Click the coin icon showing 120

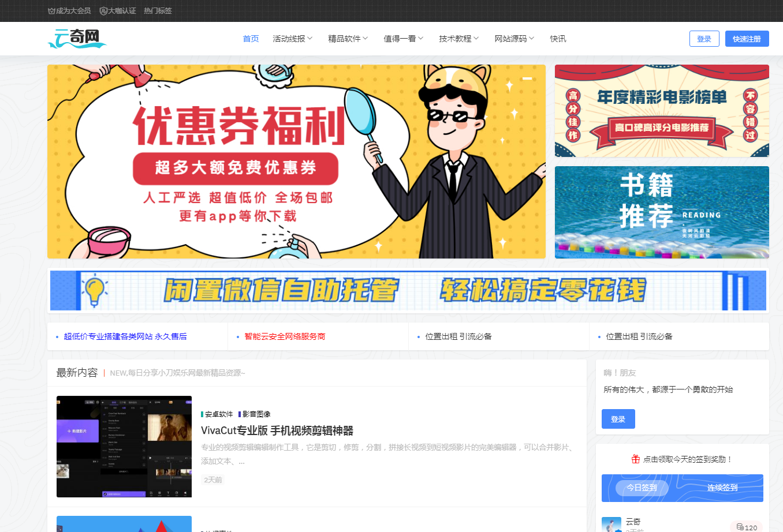click(740, 527)
